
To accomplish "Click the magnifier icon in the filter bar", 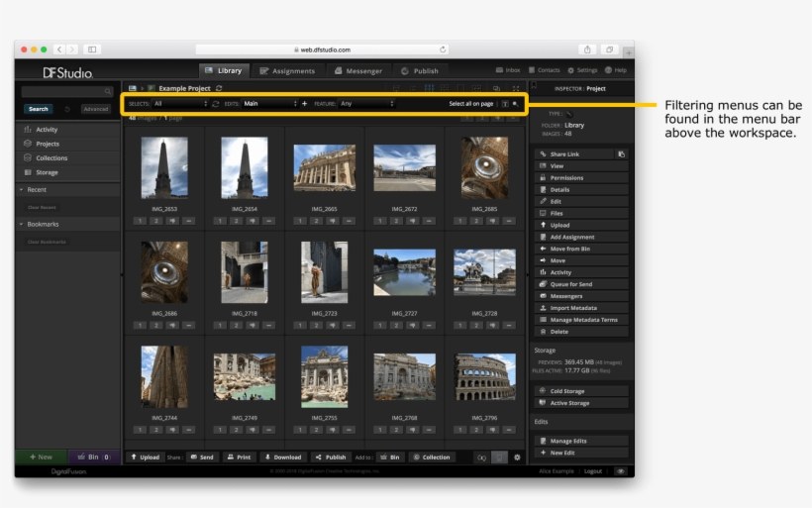I will click(x=515, y=104).
